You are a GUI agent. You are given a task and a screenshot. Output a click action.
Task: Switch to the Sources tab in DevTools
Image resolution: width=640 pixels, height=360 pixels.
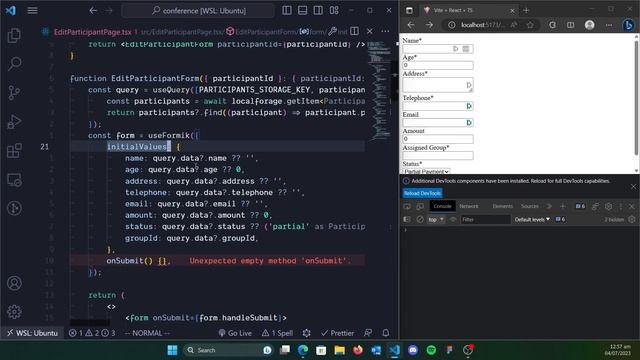[529, 206]
